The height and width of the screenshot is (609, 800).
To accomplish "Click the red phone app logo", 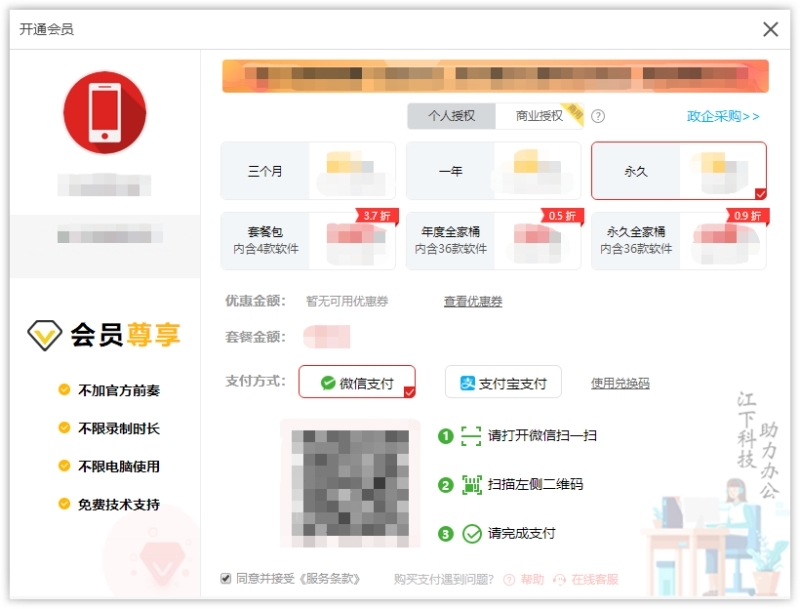I will coord(105,112).
